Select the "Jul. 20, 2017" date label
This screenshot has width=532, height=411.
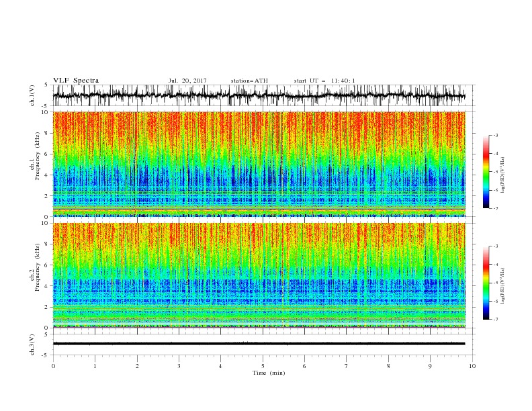187,81
